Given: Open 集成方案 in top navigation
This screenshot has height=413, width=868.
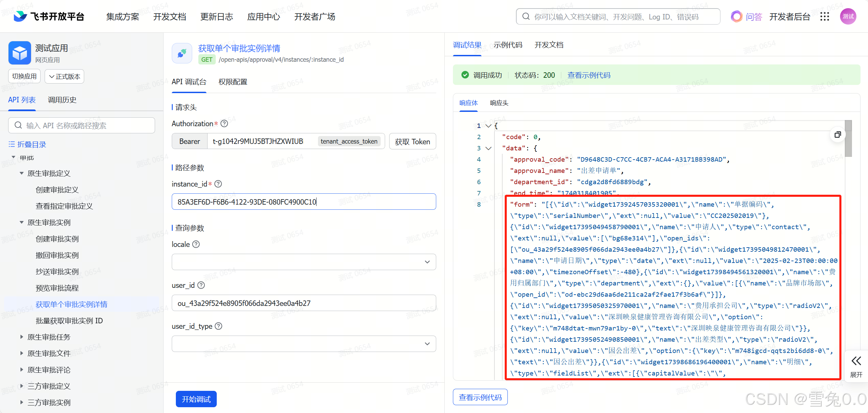Looking at the screenshot, I should click(122, 17).
